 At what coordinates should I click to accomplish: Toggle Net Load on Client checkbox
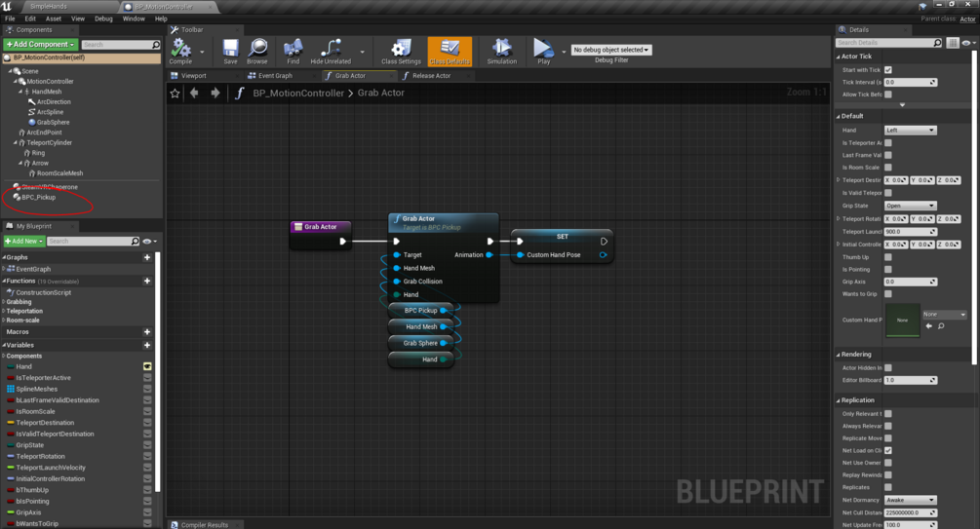click(x=888, y=450)
